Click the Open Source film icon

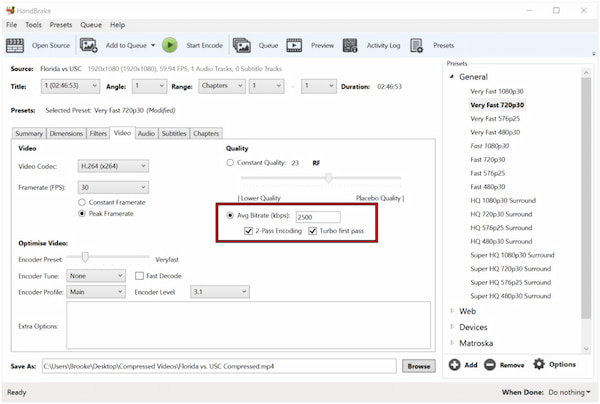click(15, 45)
